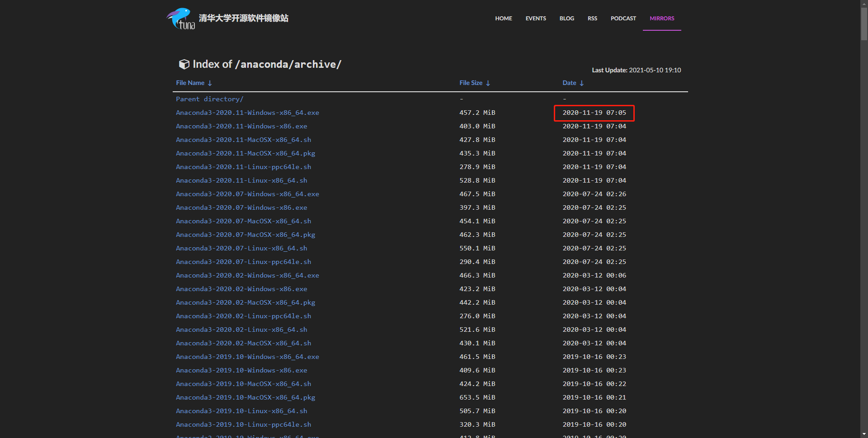Download Anaconda3-2020.11-Linux-x86_64.sh
868x438 pixels.
point(241,180)
